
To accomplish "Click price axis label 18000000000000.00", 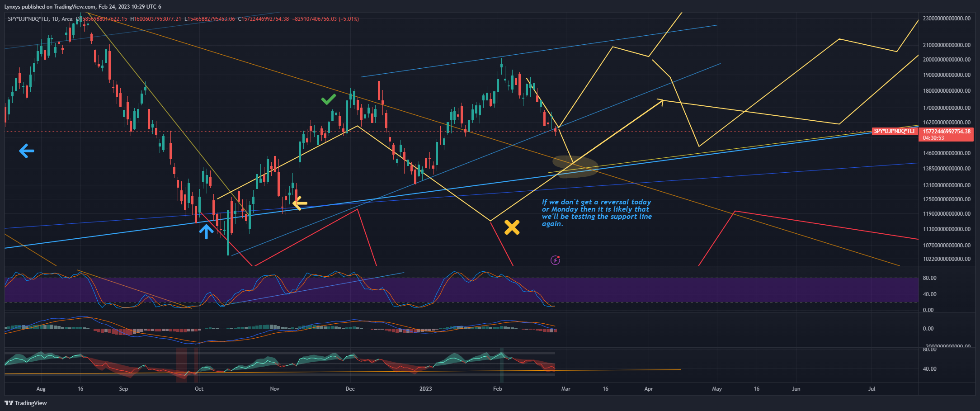I will tap(947, 91).
